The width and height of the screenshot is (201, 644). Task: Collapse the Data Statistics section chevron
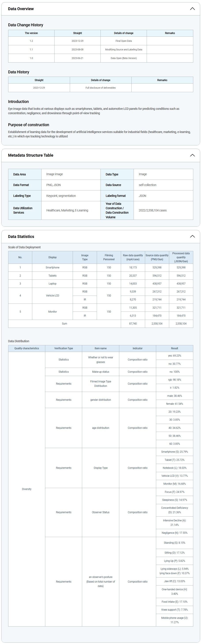[x=192, y=236]
